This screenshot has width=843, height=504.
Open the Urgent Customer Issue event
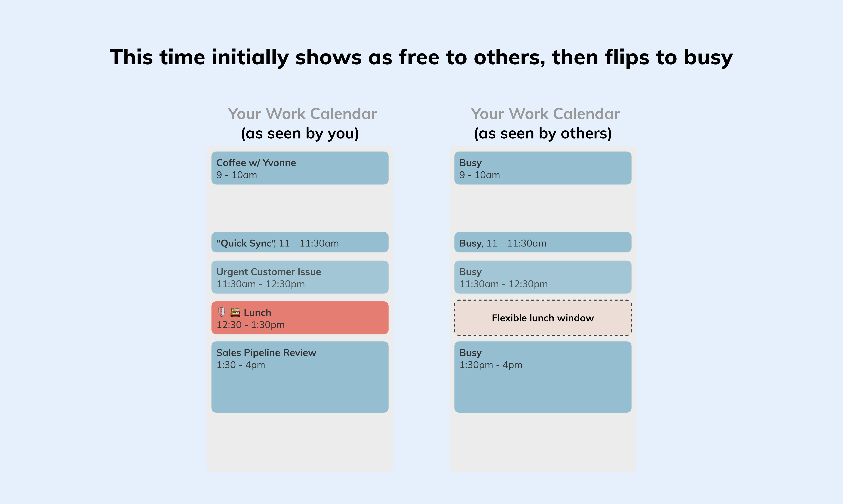point(300,277)
